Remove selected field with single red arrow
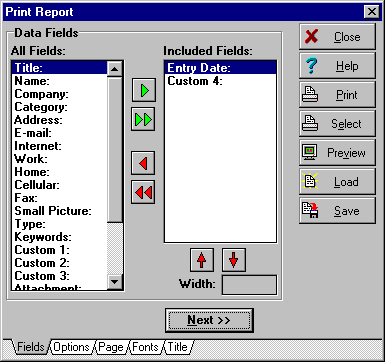385x362 pixels. [x=143, y=163]
